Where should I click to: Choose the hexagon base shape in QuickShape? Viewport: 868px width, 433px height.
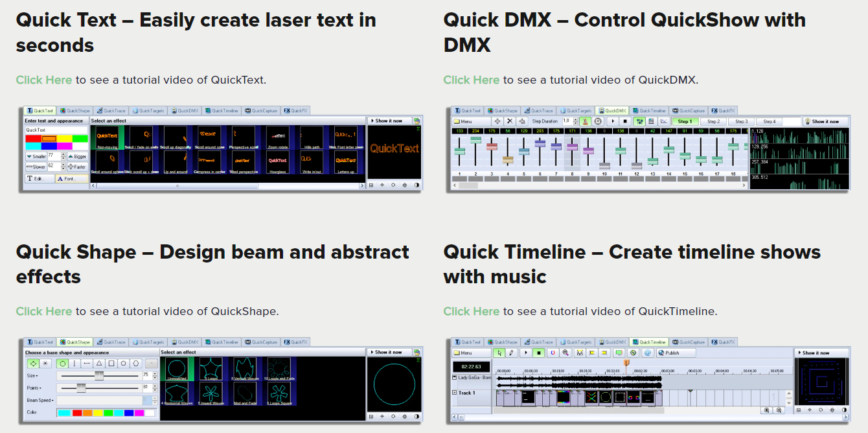click(136, 364)
